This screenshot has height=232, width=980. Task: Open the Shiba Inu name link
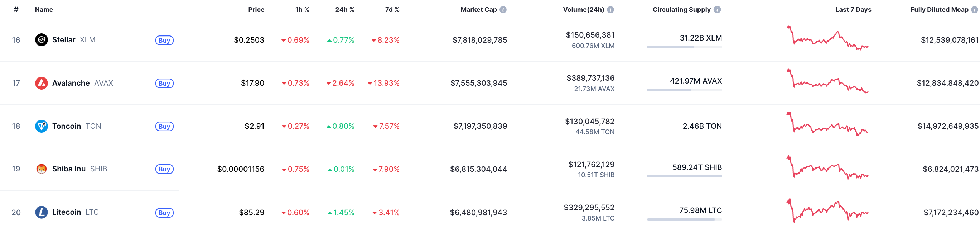click(69, 169)
